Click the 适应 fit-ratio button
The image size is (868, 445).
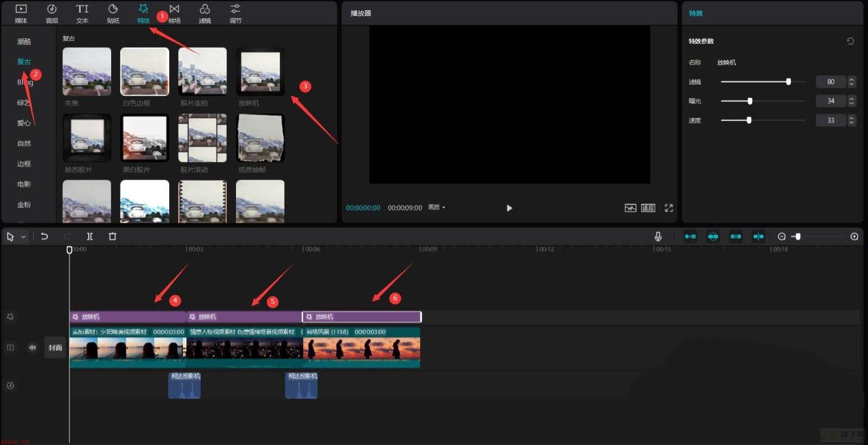[x=648, y=208]
